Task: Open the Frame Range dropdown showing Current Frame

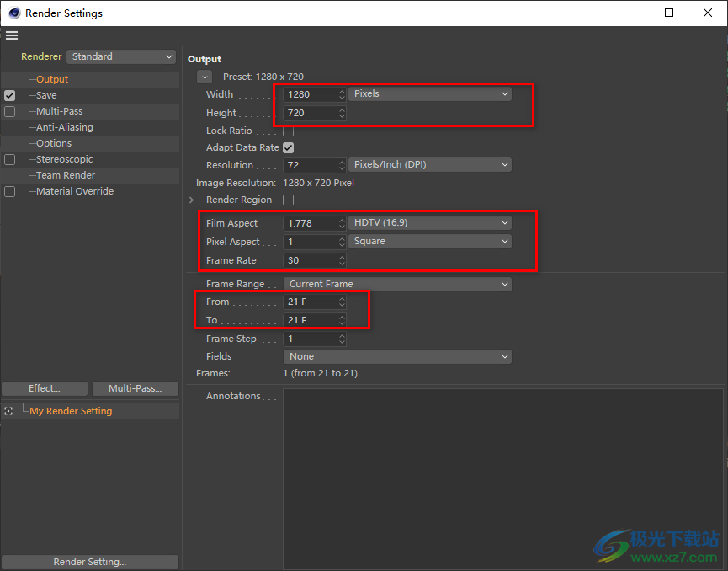Action: (397, 284)
